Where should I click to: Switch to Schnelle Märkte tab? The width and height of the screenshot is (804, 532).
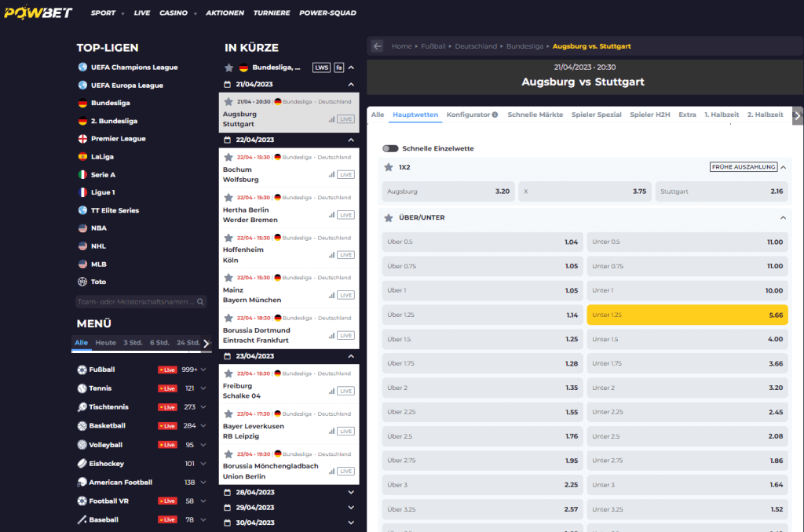(x=535, y=115)
